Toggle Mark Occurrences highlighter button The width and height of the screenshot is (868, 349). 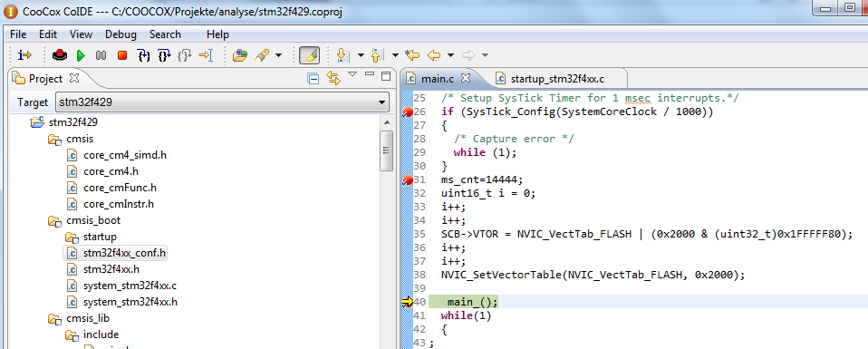pyautogui.click(x=310, y=55)
